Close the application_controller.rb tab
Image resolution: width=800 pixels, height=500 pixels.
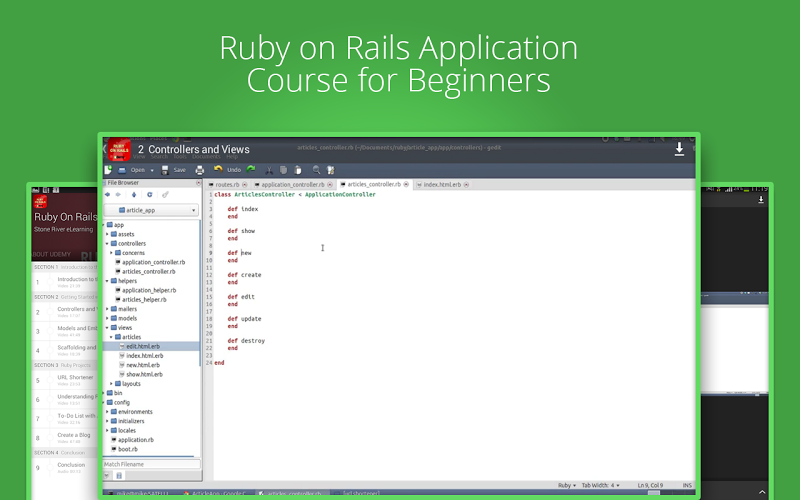pyautogui.click(x=330, y=185)
